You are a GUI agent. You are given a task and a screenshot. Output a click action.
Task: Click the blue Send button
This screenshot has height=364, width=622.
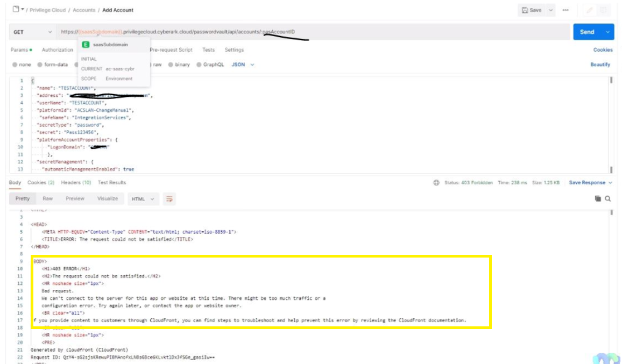point(587,32)
